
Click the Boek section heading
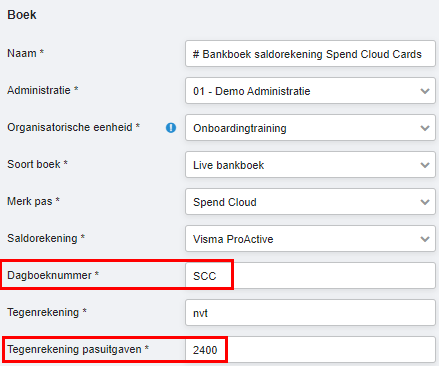click(x=22, y=15)
